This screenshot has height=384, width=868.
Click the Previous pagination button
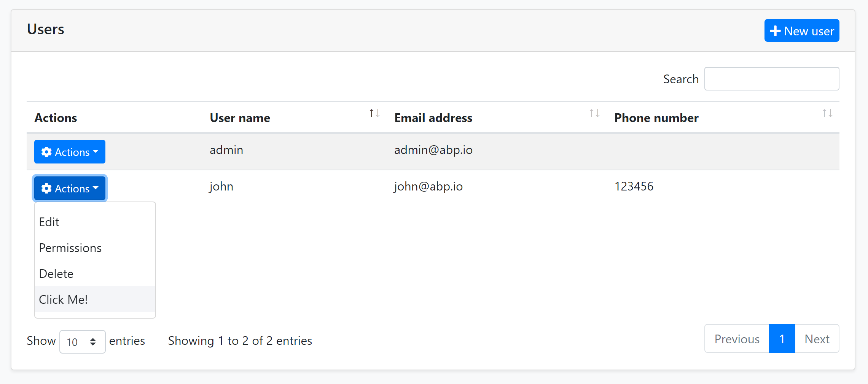pyautogui.click(x=736, y=338)
